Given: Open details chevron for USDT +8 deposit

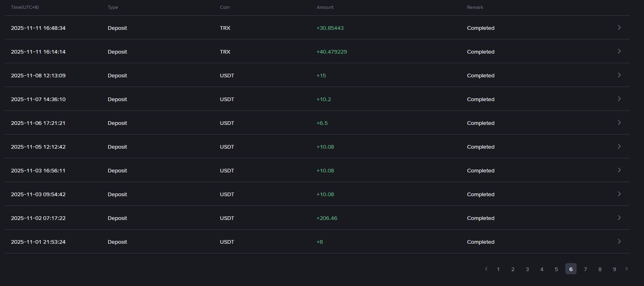Looking at the screenshot, I should tap(619, 241).
